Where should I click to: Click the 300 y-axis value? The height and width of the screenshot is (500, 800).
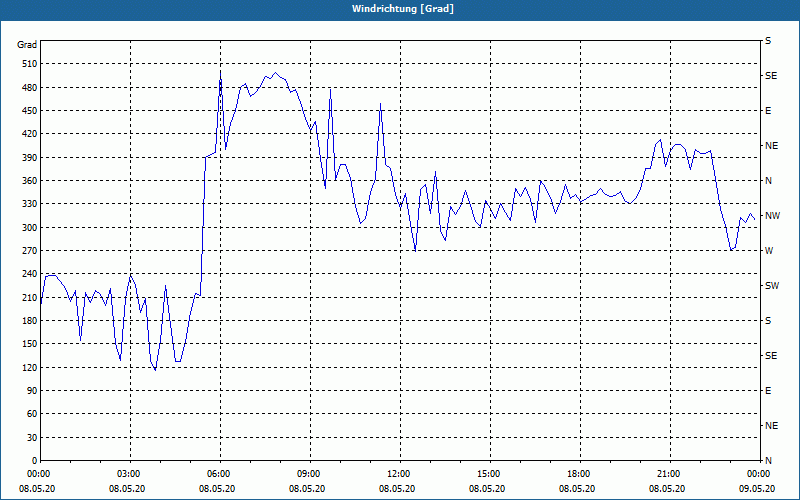30,228
